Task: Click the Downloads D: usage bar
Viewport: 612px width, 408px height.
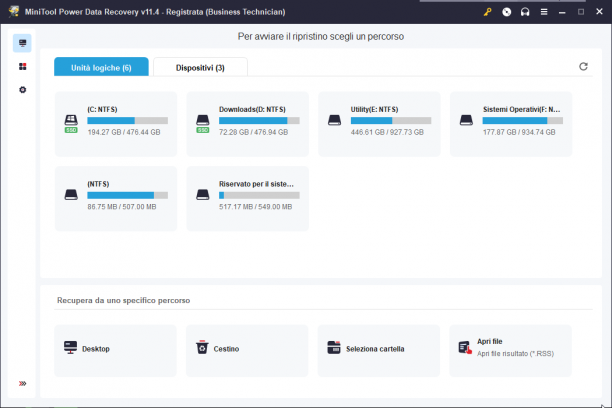Action: 259,121
